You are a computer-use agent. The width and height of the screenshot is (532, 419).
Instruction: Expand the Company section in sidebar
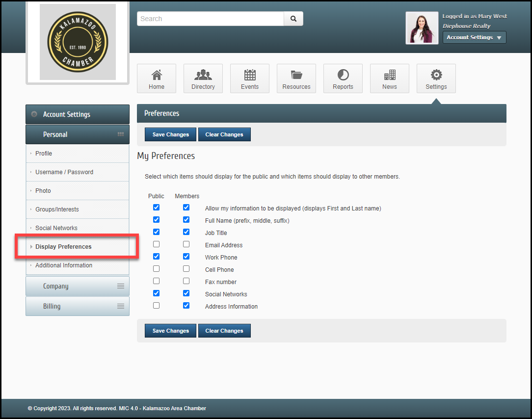click(x=78, y=286)
